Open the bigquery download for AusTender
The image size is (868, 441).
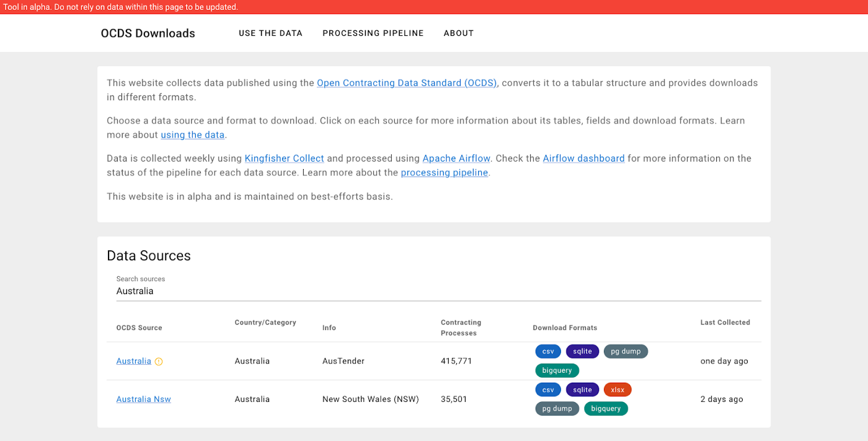click(557, 370)
